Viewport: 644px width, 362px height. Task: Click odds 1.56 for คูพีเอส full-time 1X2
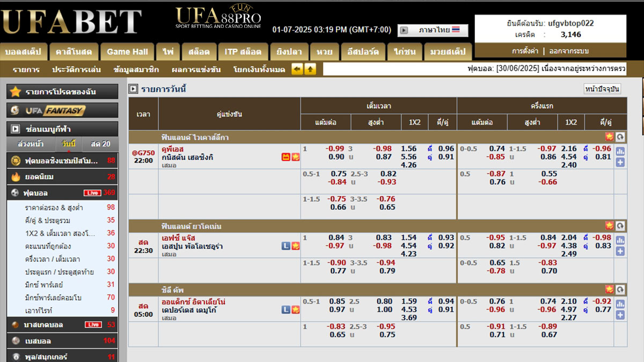pyautogui.click(x=409, y=149)
